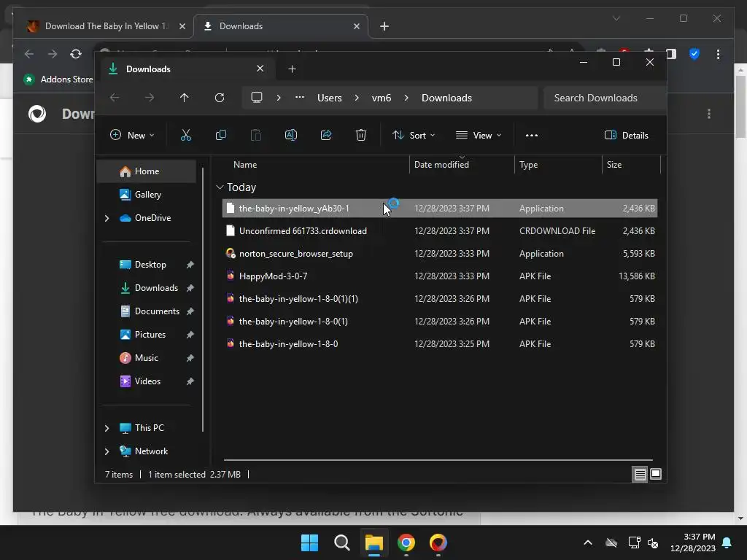Sort by Size column header

tap(614, 164)
